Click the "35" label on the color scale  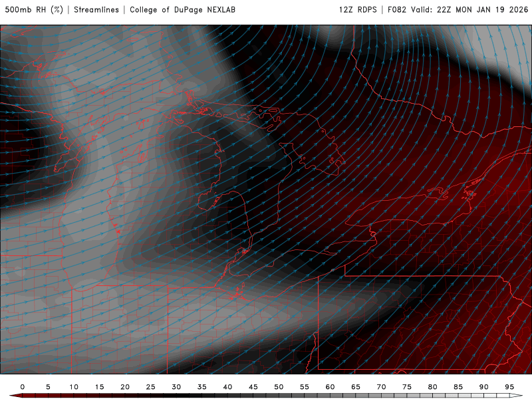coord(202,387)
